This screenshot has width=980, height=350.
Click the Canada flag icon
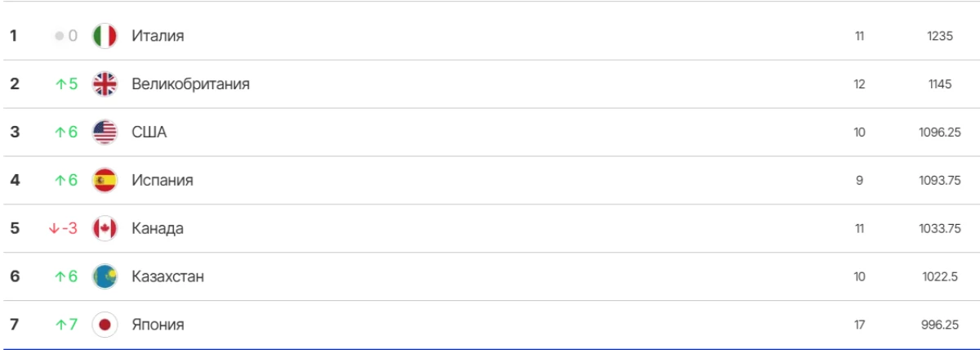coord(105,229)
